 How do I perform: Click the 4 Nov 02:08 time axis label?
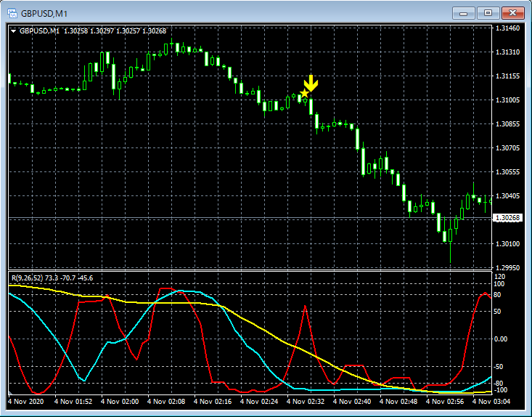166,401
